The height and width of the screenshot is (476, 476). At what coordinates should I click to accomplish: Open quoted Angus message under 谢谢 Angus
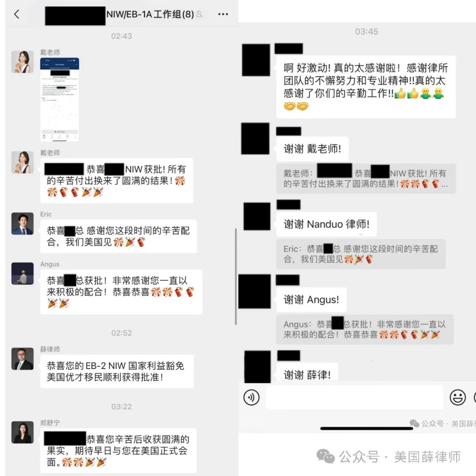pos(364,329)
